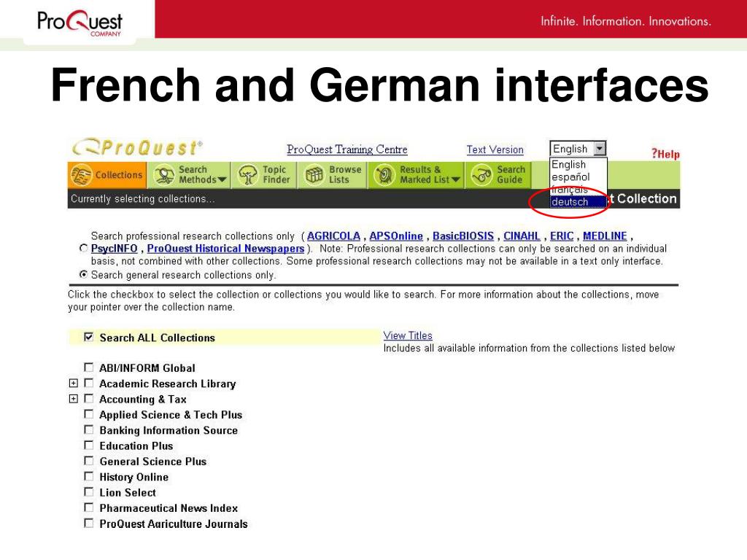Click the 'Lion Select' collection name
Screen dimensions: 747x560
click(x=128, y=492)
